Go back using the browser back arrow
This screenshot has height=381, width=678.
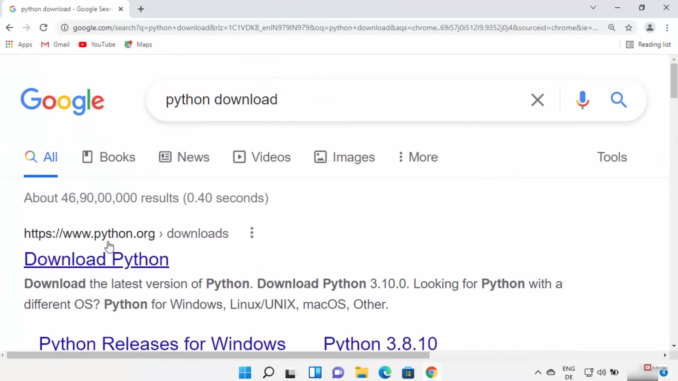(10, 28)
